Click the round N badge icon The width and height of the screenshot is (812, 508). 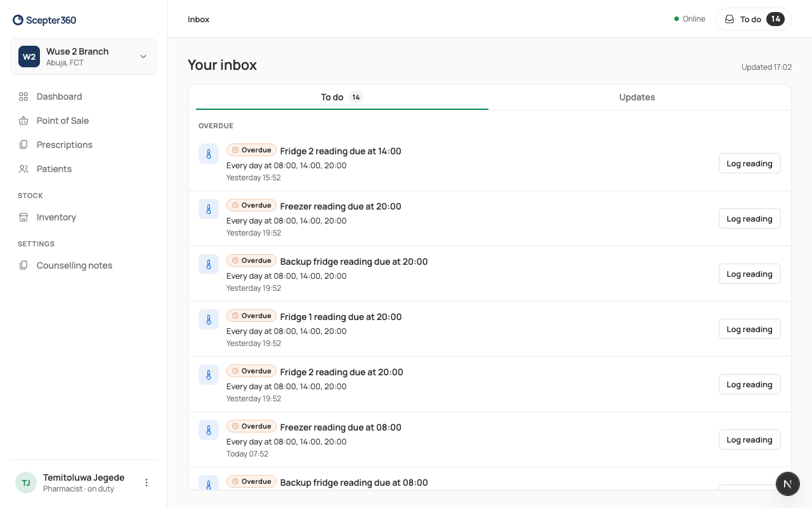[x=787, y=484]
